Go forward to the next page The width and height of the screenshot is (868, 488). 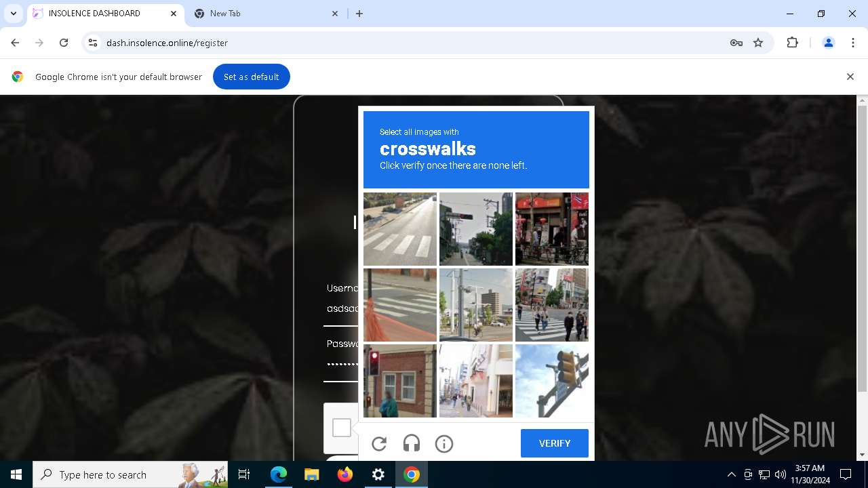pyautogui.click(x=39, y=43)
